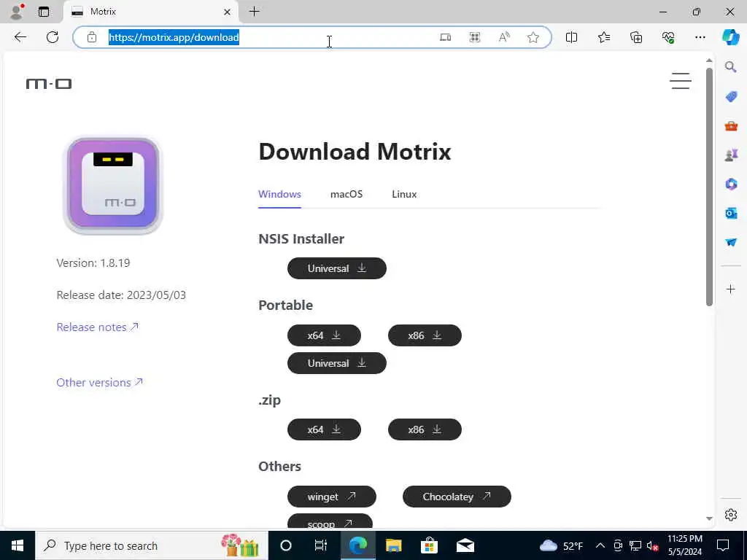
Task: View site information lock icon
Action: (92, 37)
